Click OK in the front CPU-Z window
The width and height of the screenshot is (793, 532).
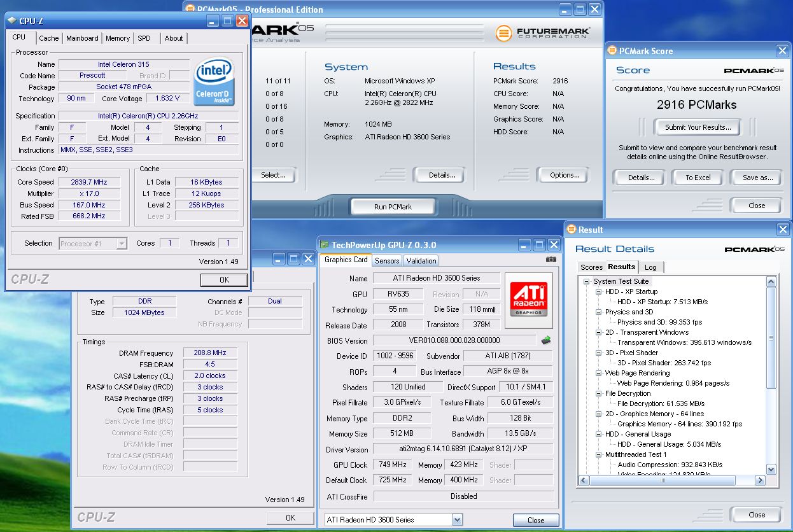[224, 280]
